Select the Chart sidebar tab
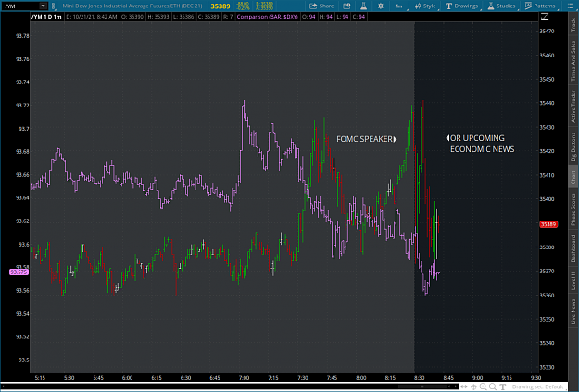579x392 pixels. click(573, 178)
